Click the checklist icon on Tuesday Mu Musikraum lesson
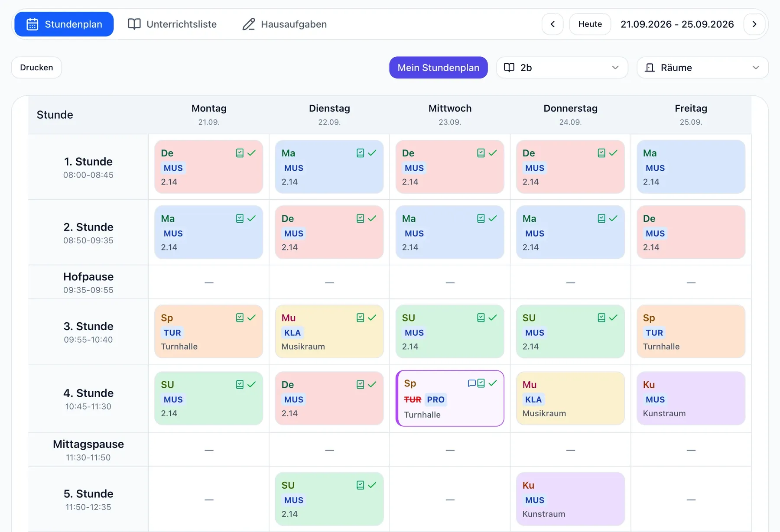780x532 pixels. click(x=360, y=318)
